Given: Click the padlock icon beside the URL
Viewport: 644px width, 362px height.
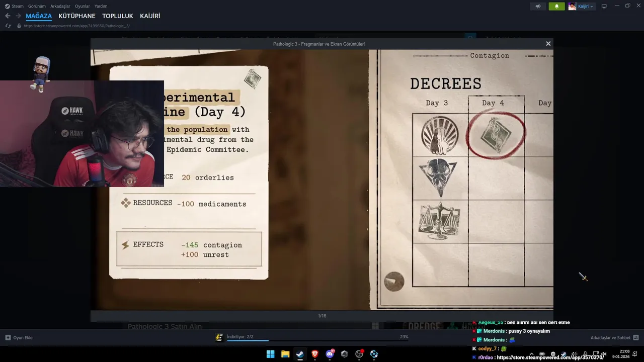Looking at the screenshot, I should coord(19,26).
